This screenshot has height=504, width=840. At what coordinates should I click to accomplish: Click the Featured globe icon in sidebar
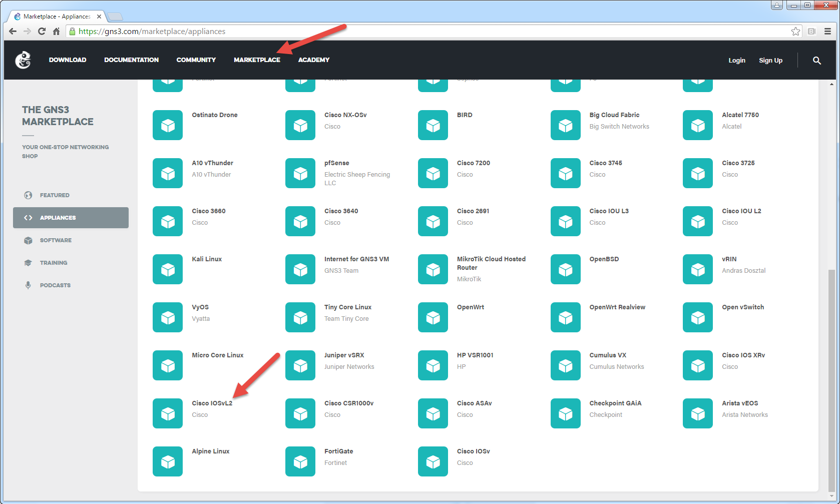28,195
